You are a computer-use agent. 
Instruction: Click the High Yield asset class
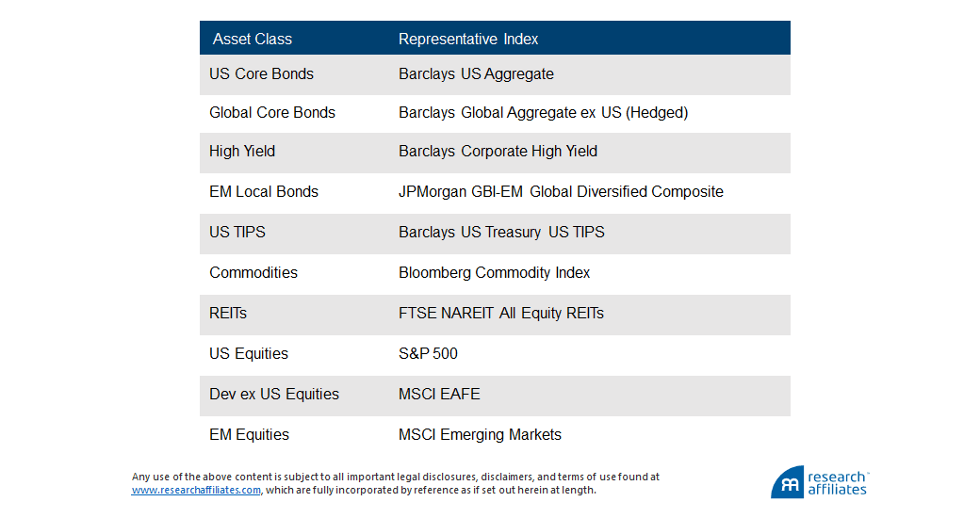[242, 151]
